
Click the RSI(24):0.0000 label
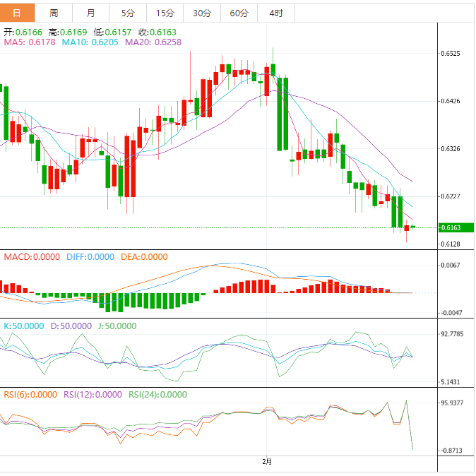(x=158, y=395)
